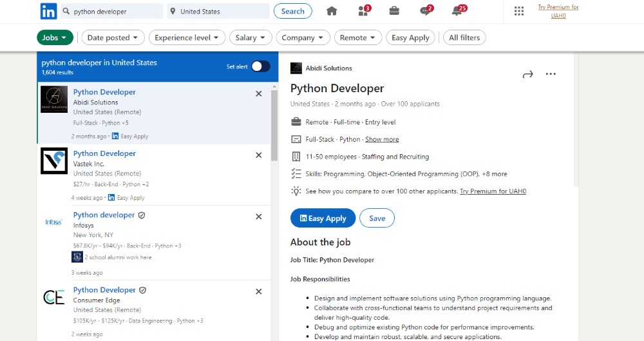Image resolution: width=644 pixels, height=341 pixels.
Task: Click the school alumni icon under Infosys
Action: click(77, 257)
